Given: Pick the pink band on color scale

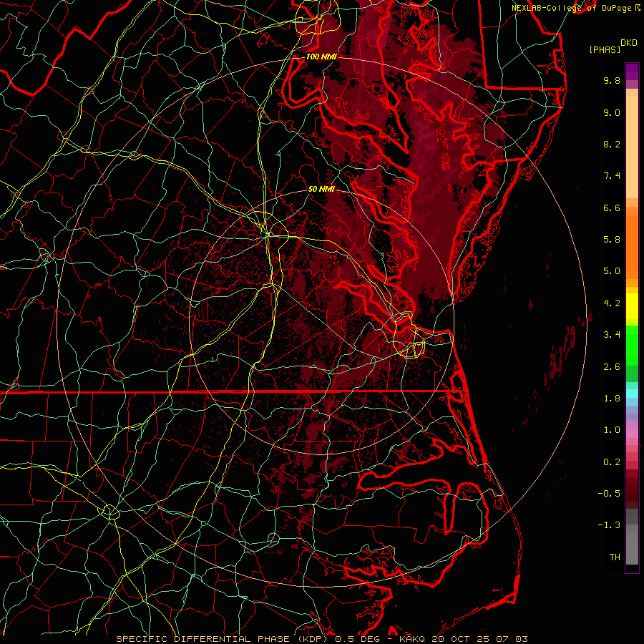Looking at the screenshot, I should click(632, 434).
